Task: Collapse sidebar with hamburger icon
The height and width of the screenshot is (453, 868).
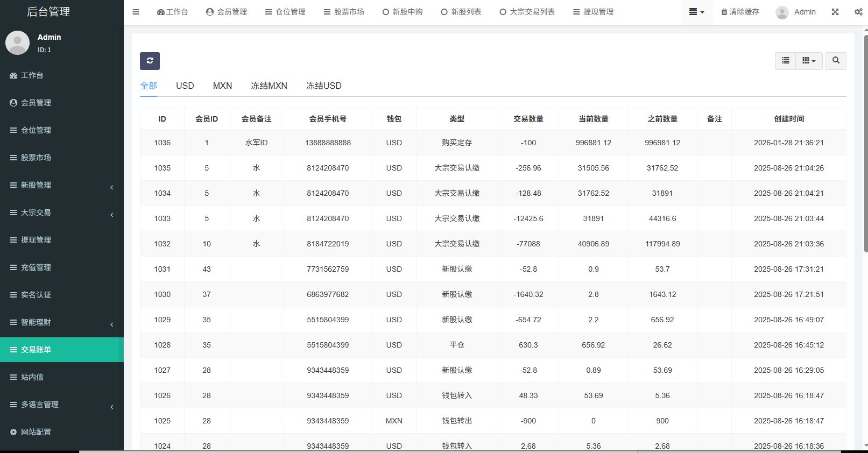Action: 136,12
